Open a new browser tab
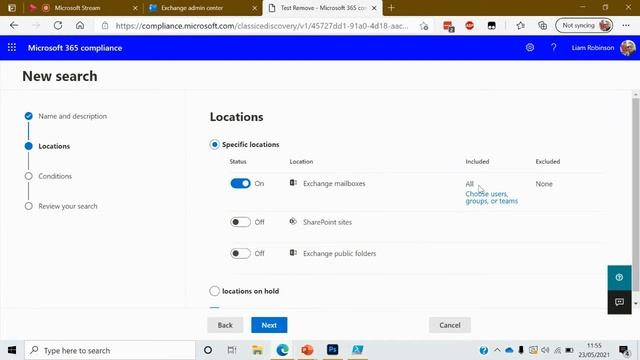640x360 pixels. point(391,8)
